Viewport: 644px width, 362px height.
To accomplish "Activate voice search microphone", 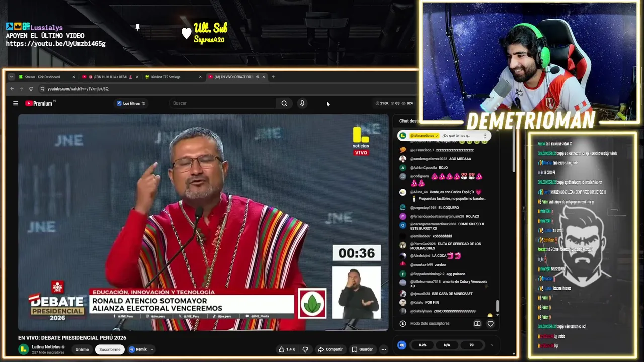I will tap(302, 103).
